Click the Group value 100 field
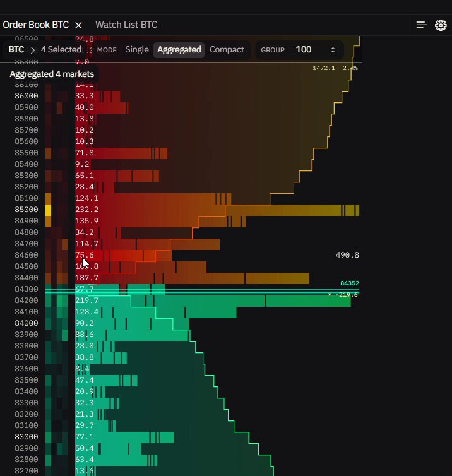The height and width of the screenshot is (476, 452). click(304, 50)
